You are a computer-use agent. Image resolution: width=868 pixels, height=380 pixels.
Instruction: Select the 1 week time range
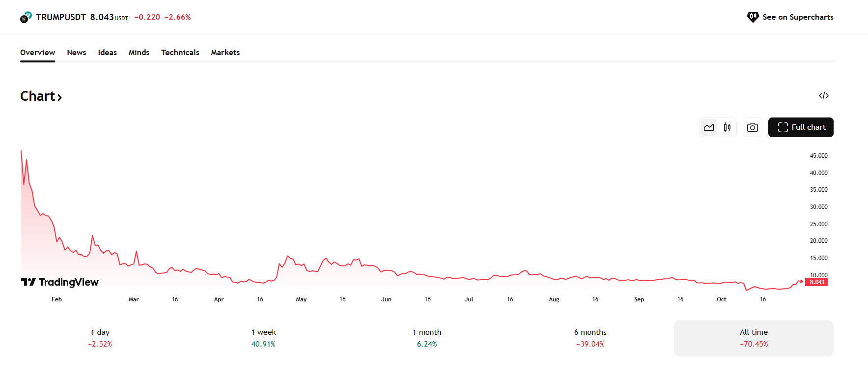coord(263,338)
